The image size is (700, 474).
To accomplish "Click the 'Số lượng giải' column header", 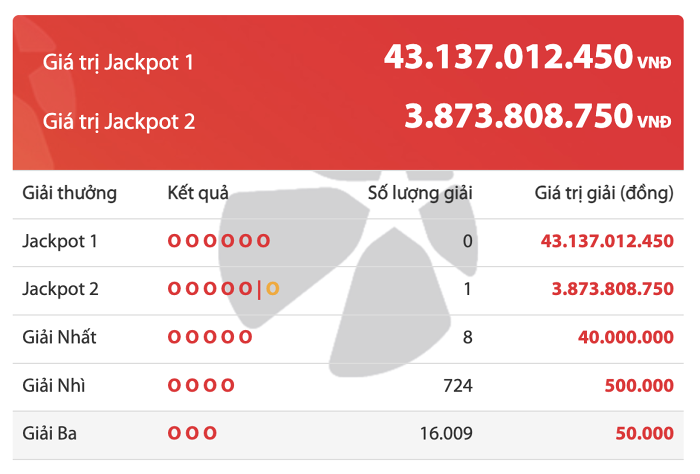I will pos(420,193).
